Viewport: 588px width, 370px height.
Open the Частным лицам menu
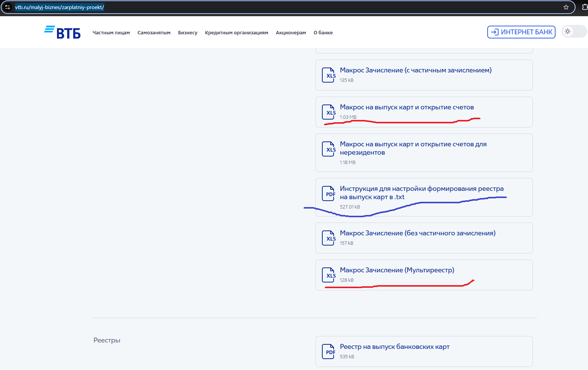pos(111,33)
